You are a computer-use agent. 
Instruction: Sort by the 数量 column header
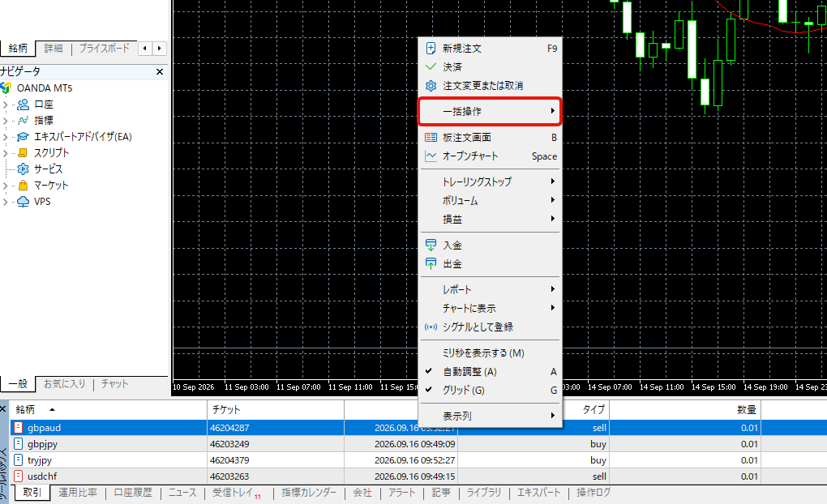[x=684, y=410]
